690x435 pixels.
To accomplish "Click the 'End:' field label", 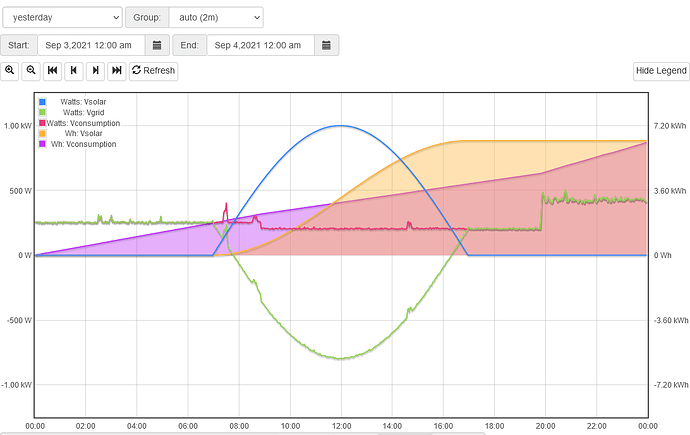I will (x=190, y=45).
